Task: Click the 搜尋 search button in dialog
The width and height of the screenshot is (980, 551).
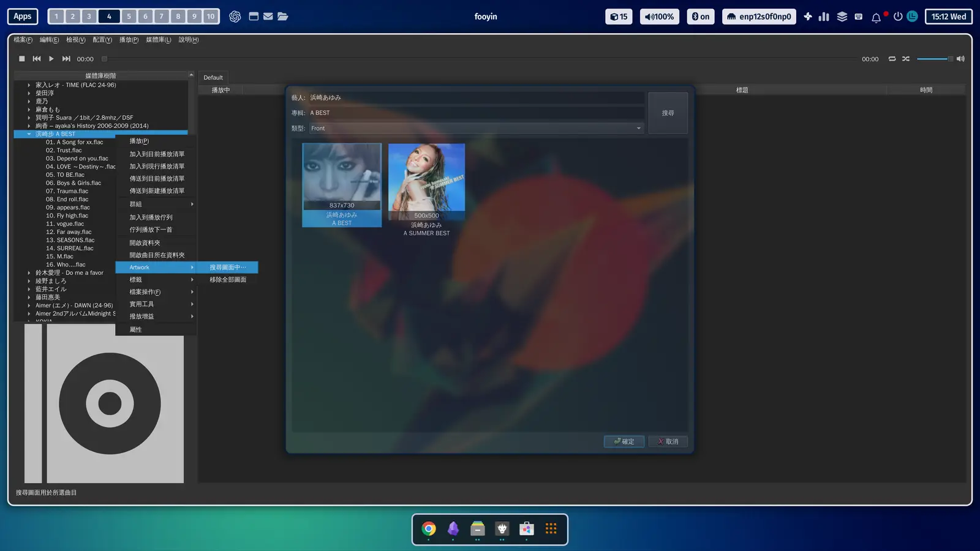Action: [668, 113]
